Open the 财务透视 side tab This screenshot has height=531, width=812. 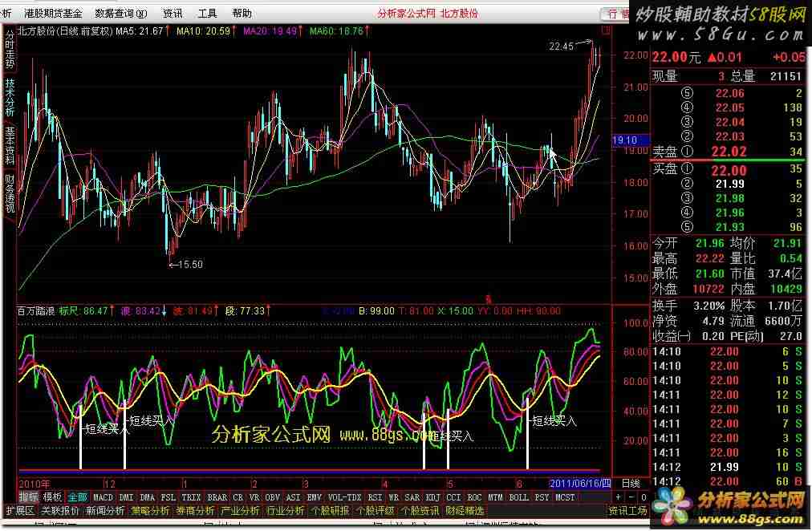click(10, 193)
